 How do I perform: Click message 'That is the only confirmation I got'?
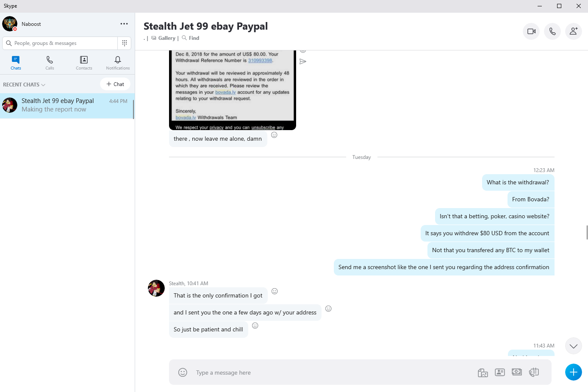[218, 295]
